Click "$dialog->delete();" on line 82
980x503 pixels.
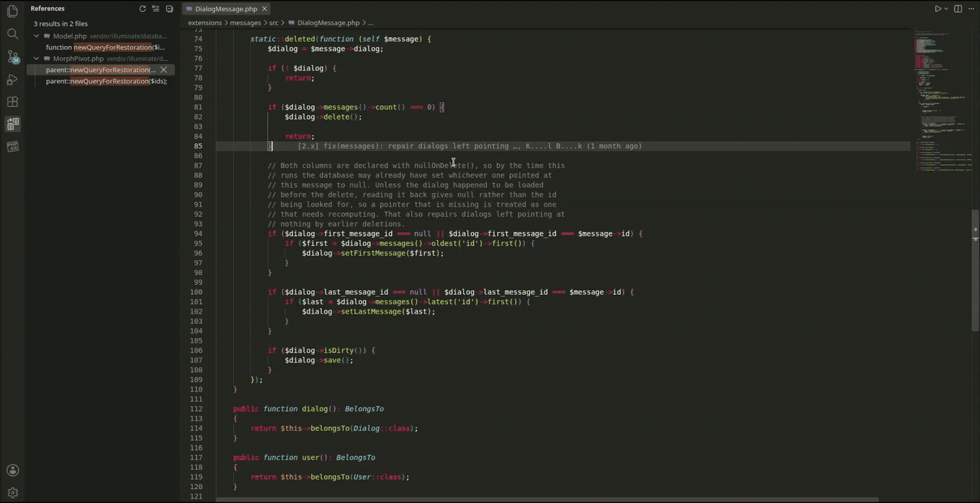pos(323,117)
